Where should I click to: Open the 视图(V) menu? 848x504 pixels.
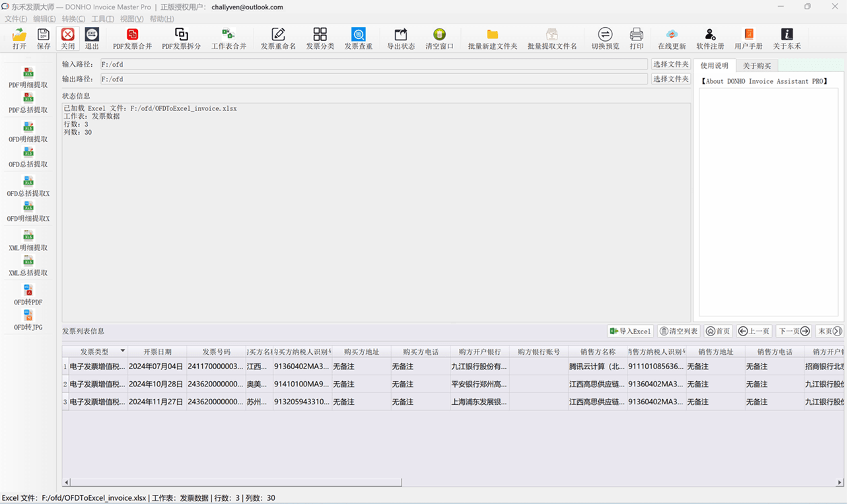click(x=131, y=18)
